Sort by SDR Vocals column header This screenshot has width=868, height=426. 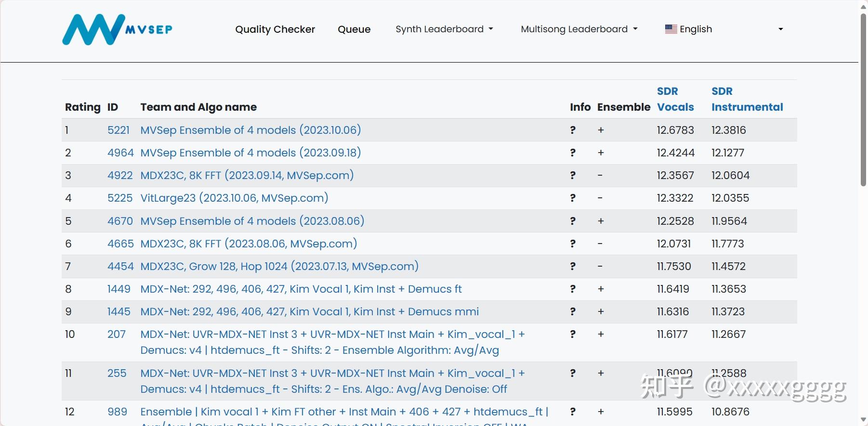[675, 99]
